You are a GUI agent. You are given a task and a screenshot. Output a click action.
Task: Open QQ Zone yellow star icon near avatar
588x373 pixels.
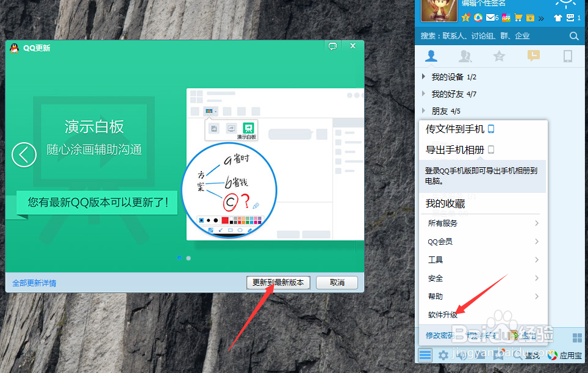pos(466,17)
